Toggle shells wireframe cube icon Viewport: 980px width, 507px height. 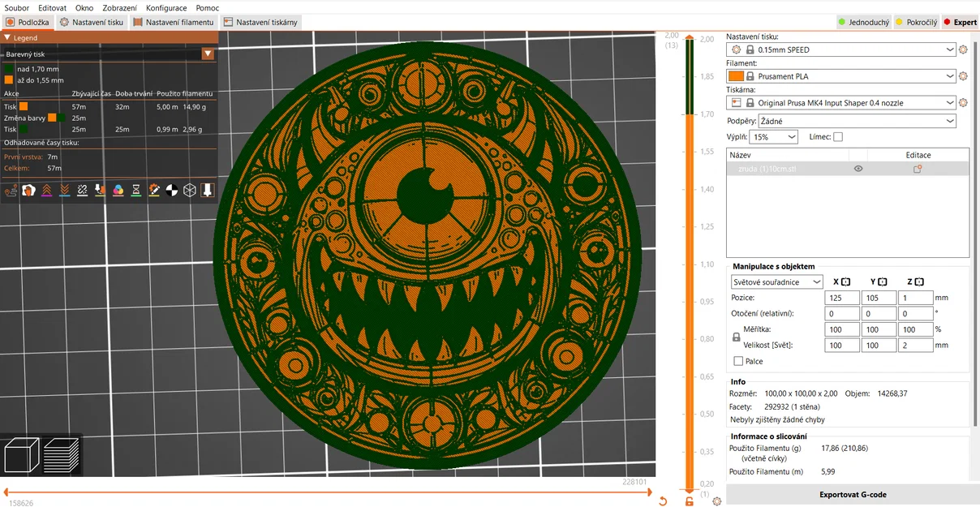click(189, 190)
